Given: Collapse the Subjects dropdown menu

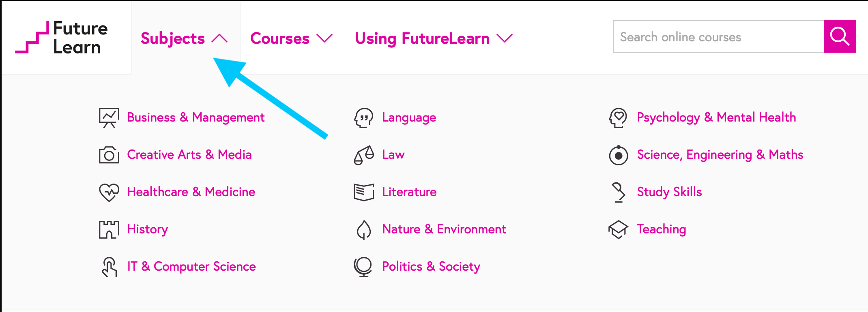Looking at the screenshot, I should tap(184, 38).
